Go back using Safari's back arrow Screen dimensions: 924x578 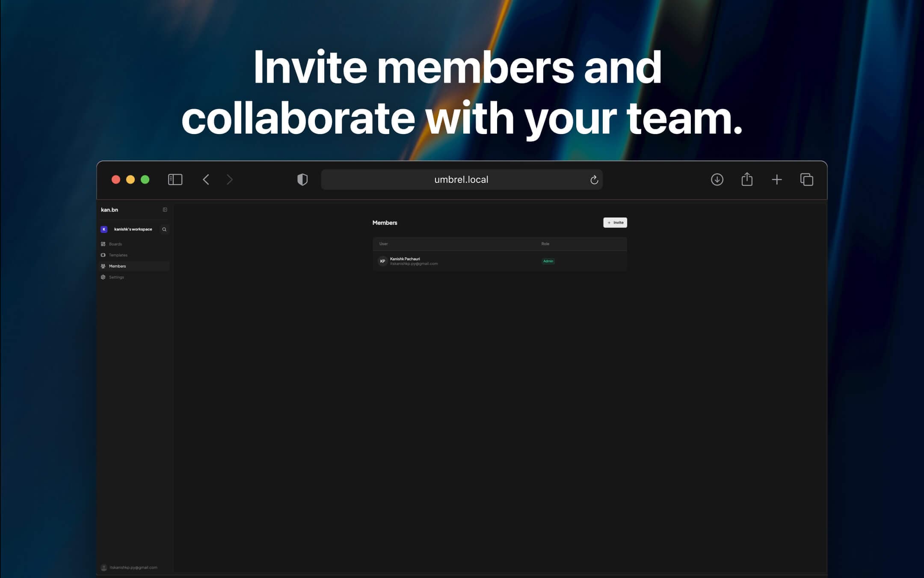(x=206, y=179)
